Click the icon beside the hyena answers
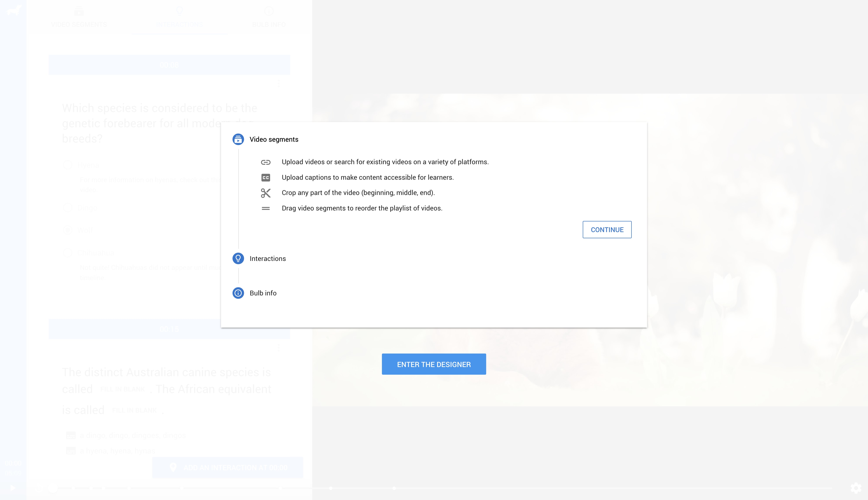The height and width of the screenshot is (500, 868). 70,451
